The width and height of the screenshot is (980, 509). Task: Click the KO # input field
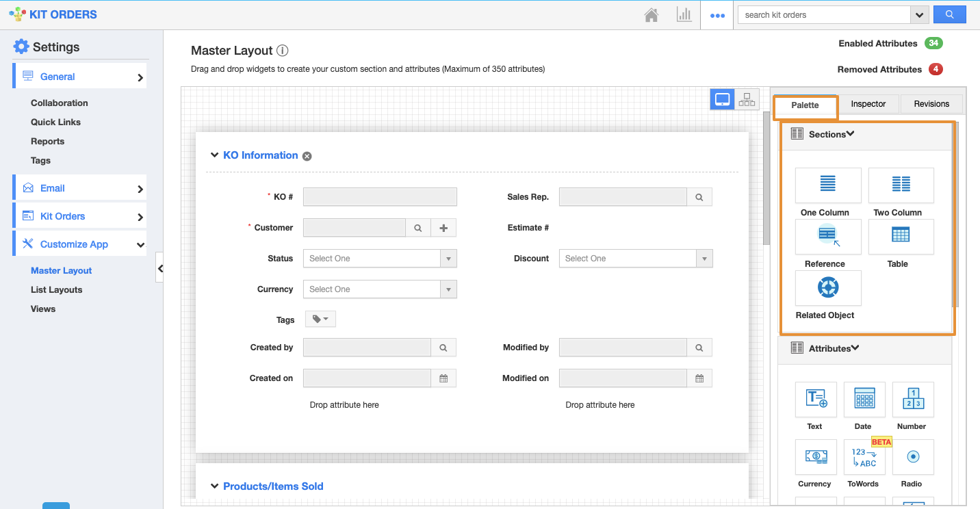(x=380, y=197)
